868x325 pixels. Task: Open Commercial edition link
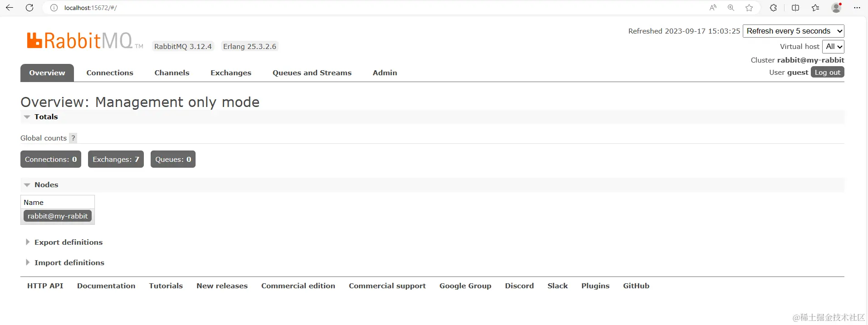pos(298,286)
